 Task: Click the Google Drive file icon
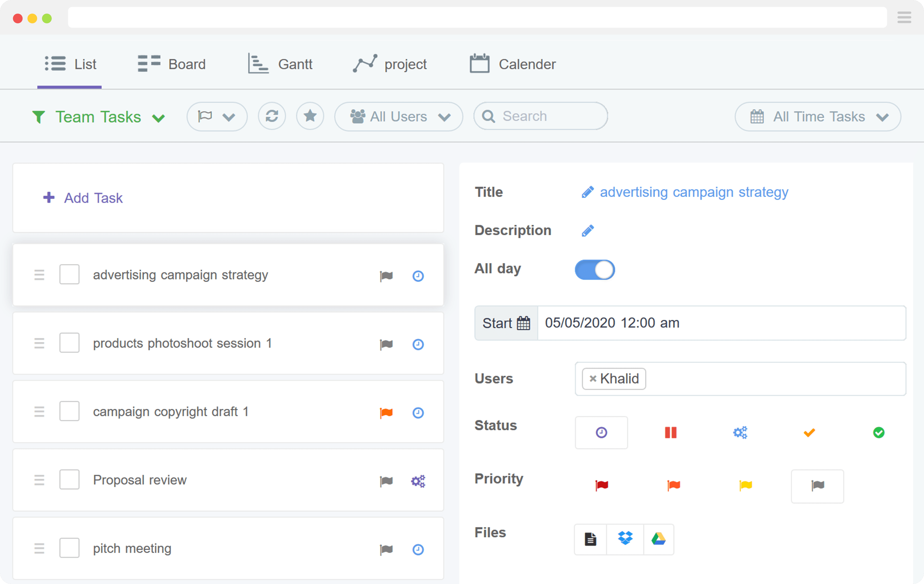659,539
